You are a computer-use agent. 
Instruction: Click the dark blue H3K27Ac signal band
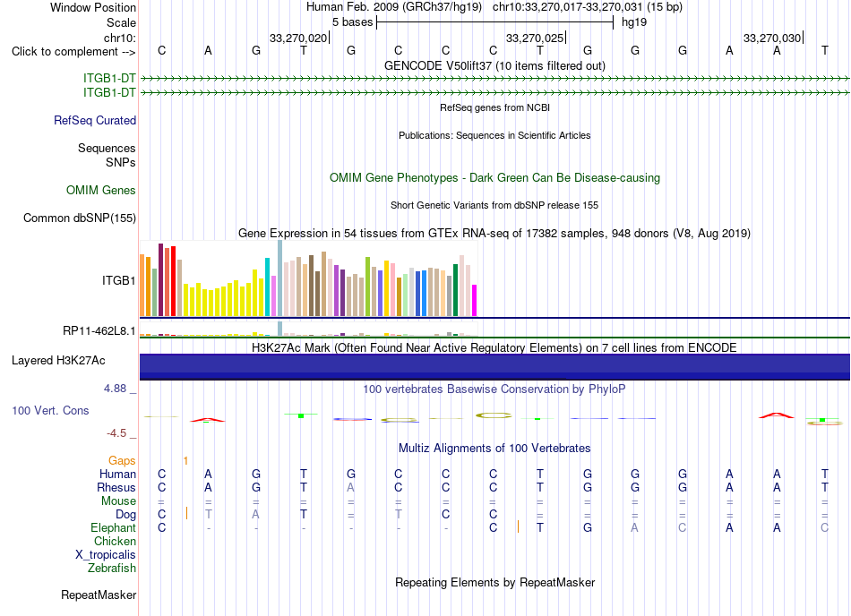tap(494, 366)
